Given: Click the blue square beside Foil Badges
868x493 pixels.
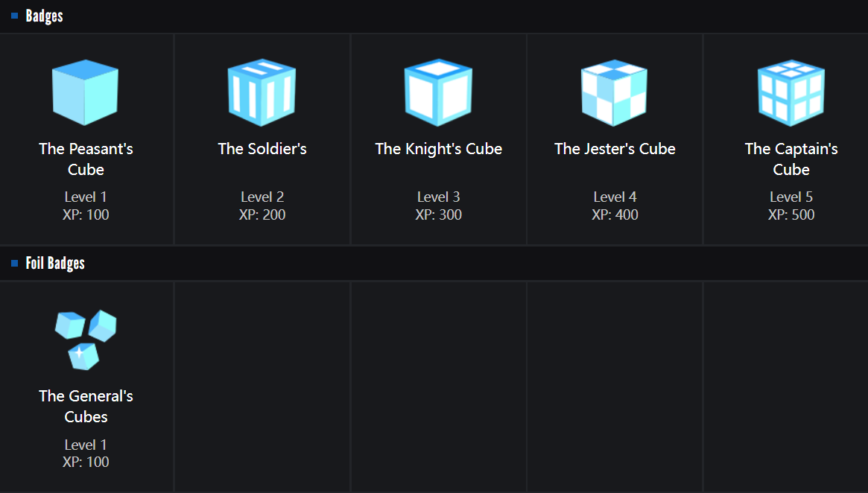Looking at the screenshot, I should click(15, 263).
